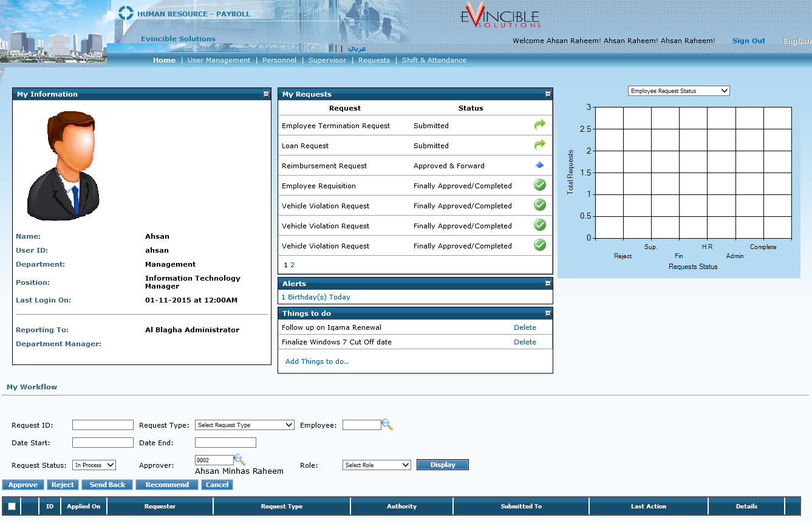The image size is (812, 523).
Task: Collapse the My Requests panel
Action: coord(548,94)
